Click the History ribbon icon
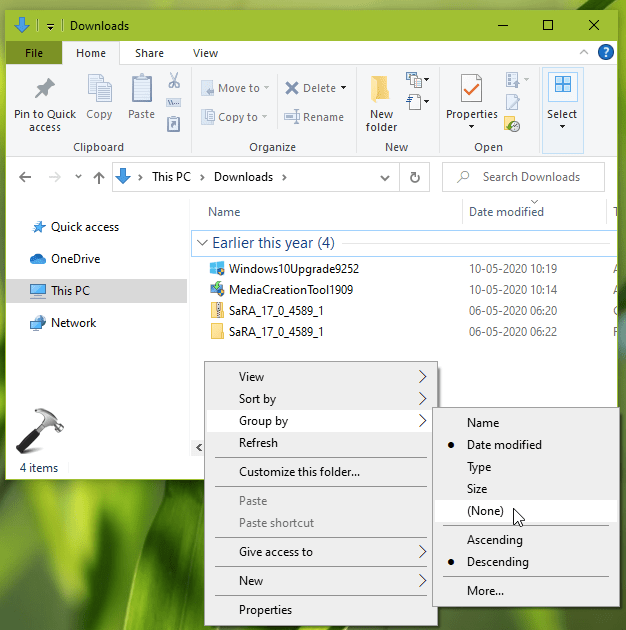This screenshot has width=626, height=630. pyautogui.click(x=512, y=124)
